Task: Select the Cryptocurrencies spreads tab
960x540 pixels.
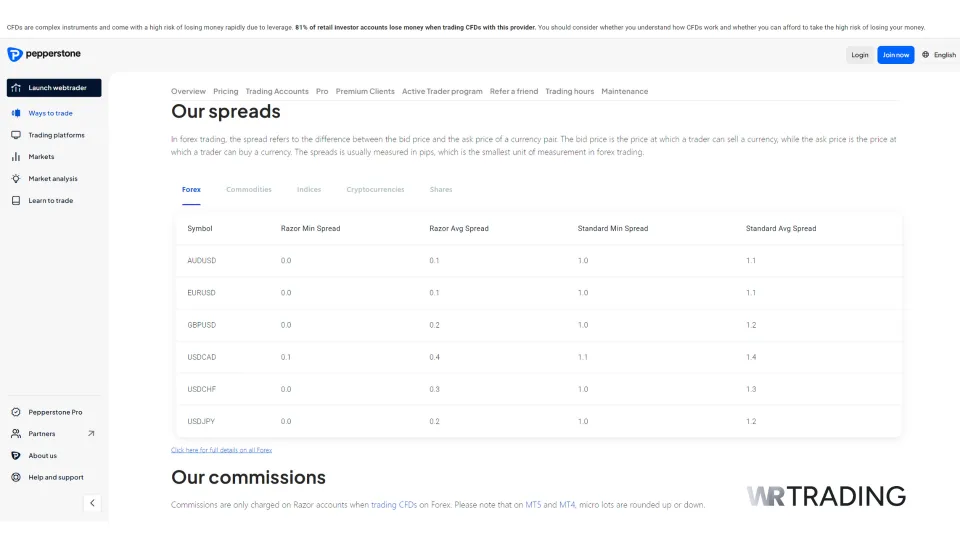Action: [x=375, y=189]
